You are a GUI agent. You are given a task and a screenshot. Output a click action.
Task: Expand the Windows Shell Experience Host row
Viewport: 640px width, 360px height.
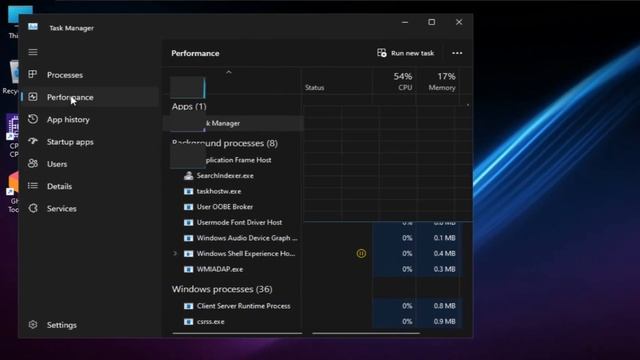coord(175,253)
